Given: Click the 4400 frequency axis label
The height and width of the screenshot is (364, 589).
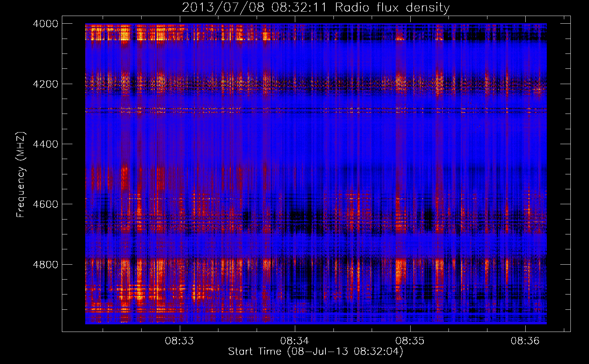Looking at the screenshot, I should point(46,144).
